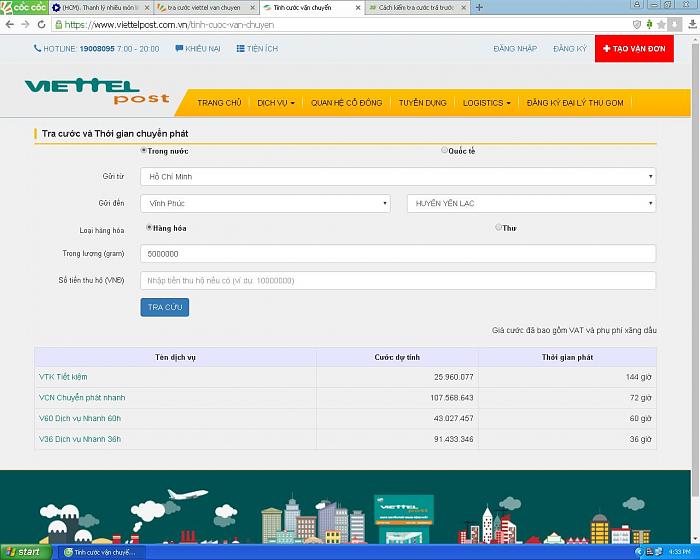Reload the page with refresh icon
Screen dimensions: 700x560
pos(41,25)
